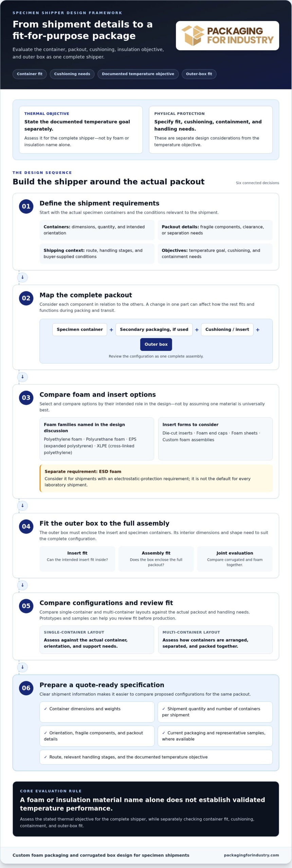Click down arrow below step 03 card
This screenshot has height=868, width=292.
[x=22, y=506]
